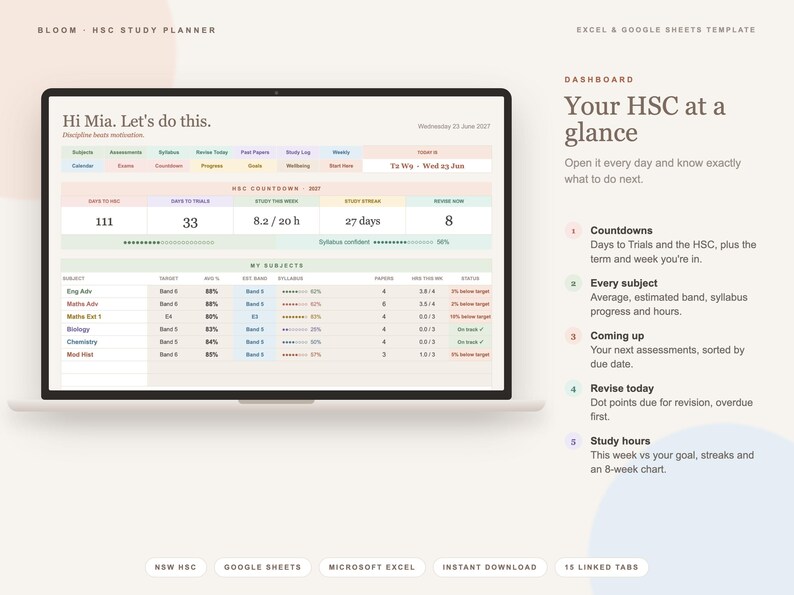Select the Days to HSC value 111
Viewport: 794px width, 595px height.
(104, 221)
